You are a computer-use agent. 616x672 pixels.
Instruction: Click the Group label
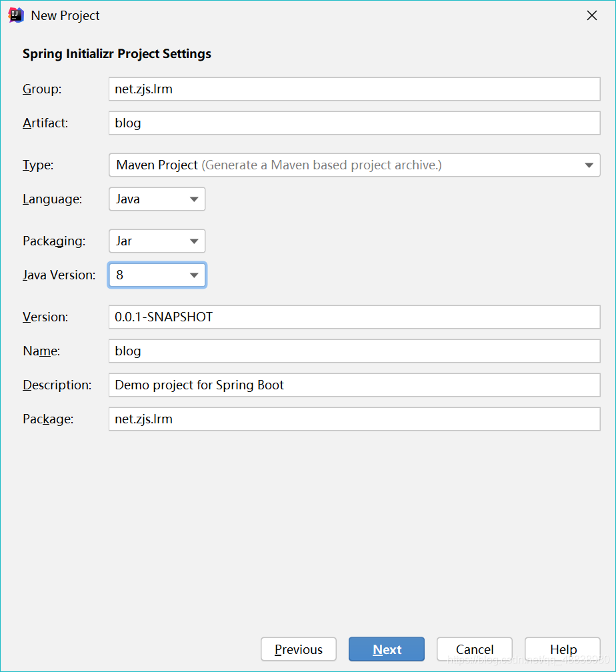pos(42,89)
